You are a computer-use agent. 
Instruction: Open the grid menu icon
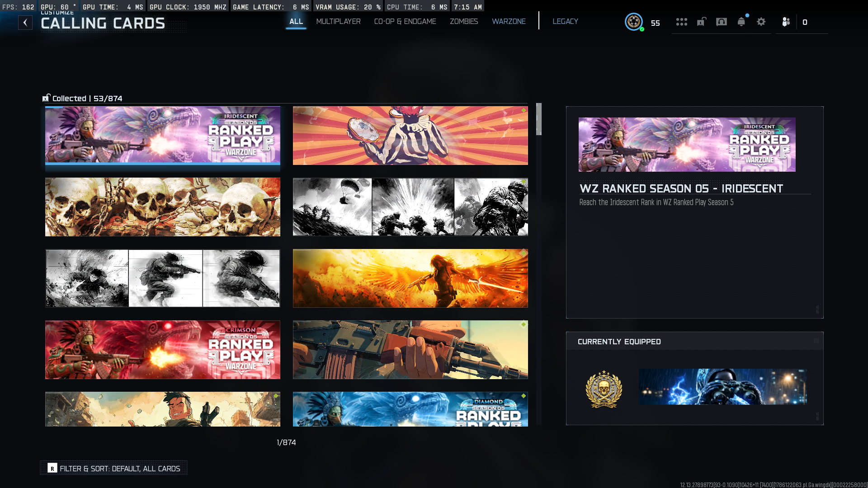682,22
